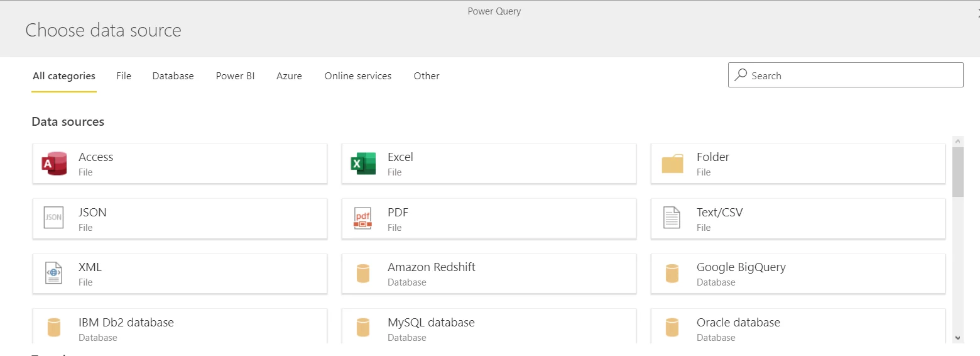
Task: Click the Access database icon
Action: coord(54,164)
